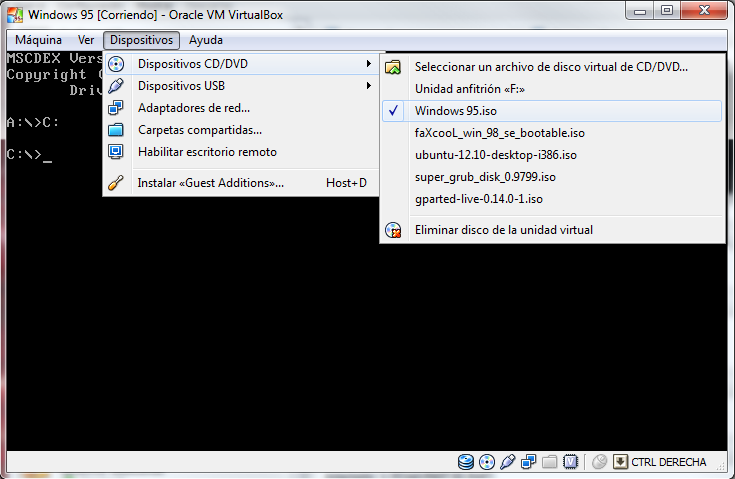735x479 pixels.
Task: Mount faXcooL_win_98_se_bootable.iso
Action: (x=552, y=133)
